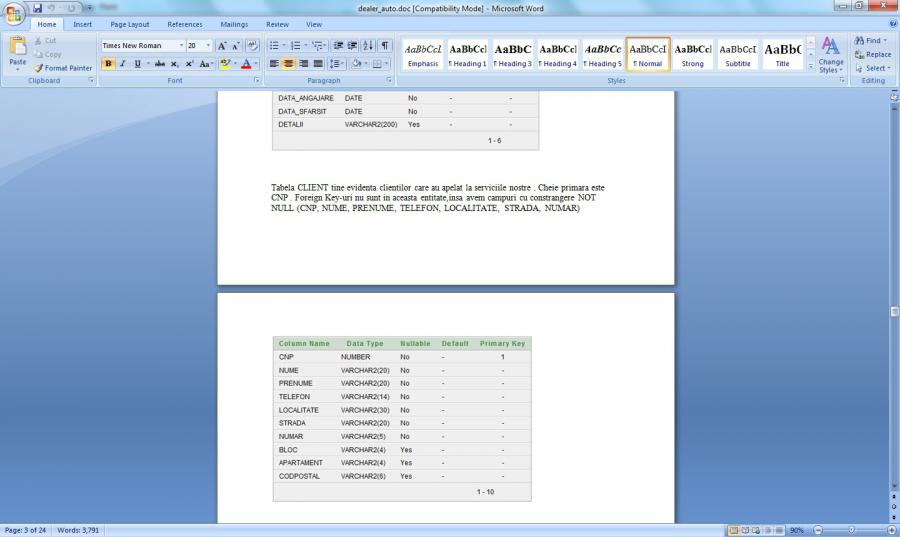900x537 pixels.
Task: Toggle Show/Hide paragraph marks
Action: [x=385, y=46]
